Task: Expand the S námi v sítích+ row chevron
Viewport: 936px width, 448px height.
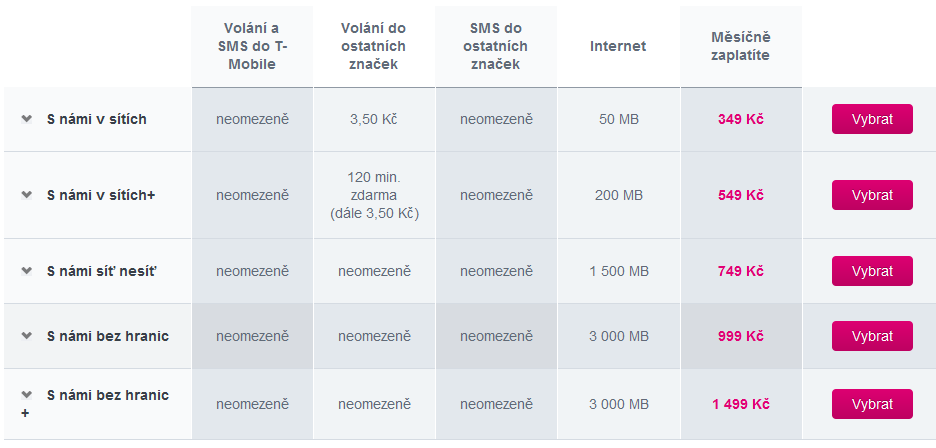Action: tap(26, 195)
